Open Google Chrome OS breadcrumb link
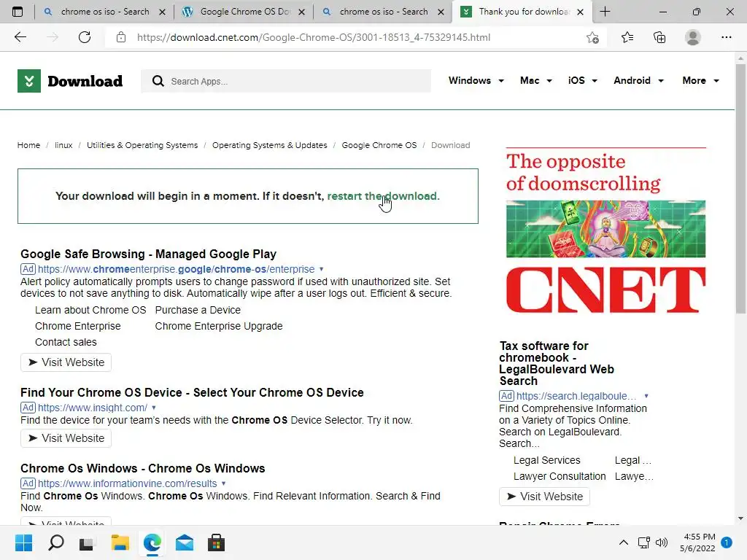 point(379,145)
